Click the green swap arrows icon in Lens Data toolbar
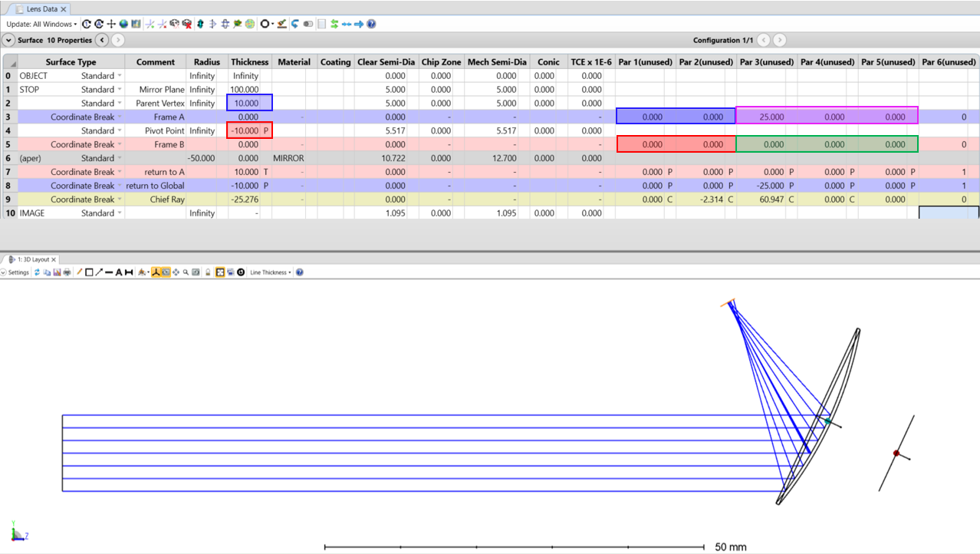This screenshot has width=980, height=554. [334, 24]
